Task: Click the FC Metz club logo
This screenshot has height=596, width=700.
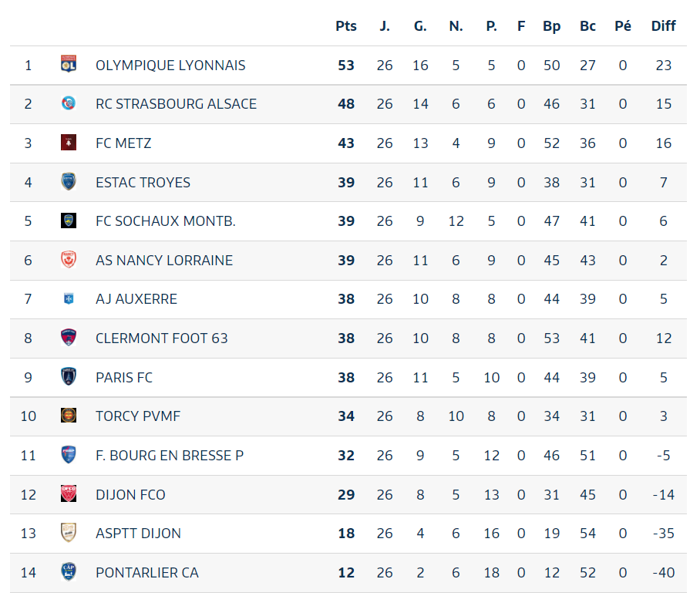Action: pos(69,143)
